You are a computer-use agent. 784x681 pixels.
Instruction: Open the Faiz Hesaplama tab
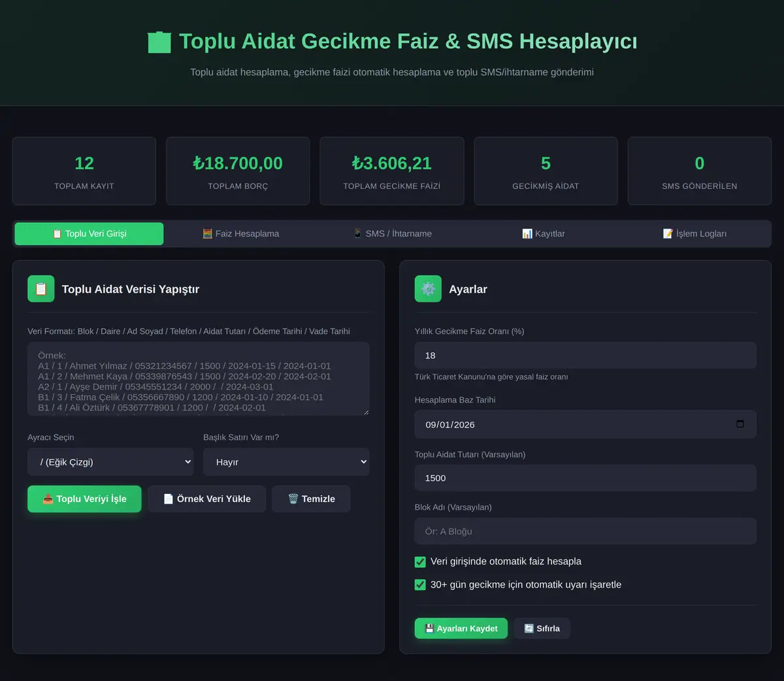pos(241,233)
